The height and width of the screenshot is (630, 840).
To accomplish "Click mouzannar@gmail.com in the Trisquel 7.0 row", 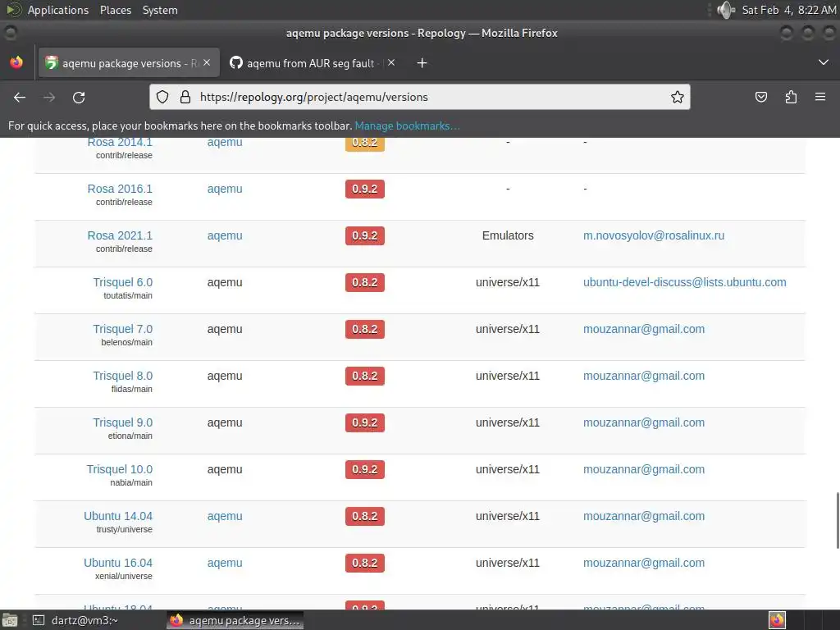I will click(x=644, y=329).
